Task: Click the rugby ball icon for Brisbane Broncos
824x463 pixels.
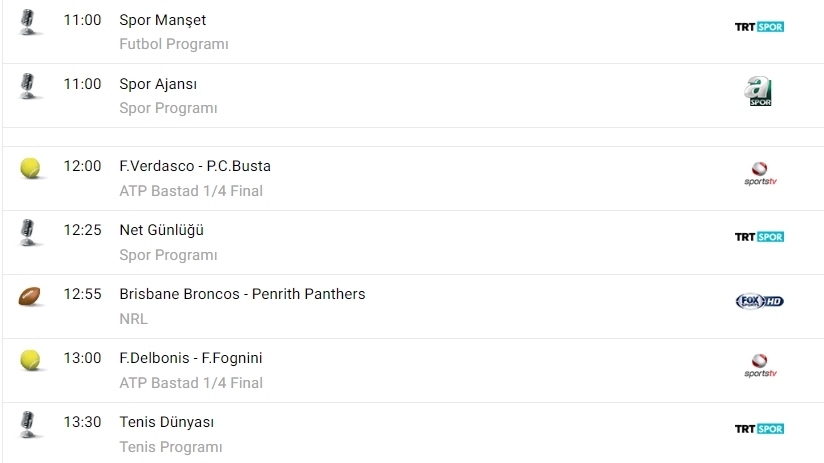Action: tap(30, 297)
